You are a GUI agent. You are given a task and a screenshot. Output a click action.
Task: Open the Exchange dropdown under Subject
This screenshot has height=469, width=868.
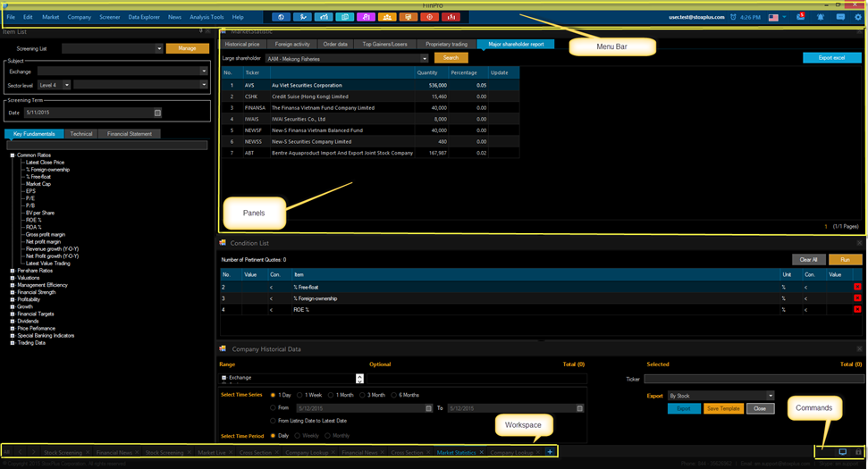[204, 71]
